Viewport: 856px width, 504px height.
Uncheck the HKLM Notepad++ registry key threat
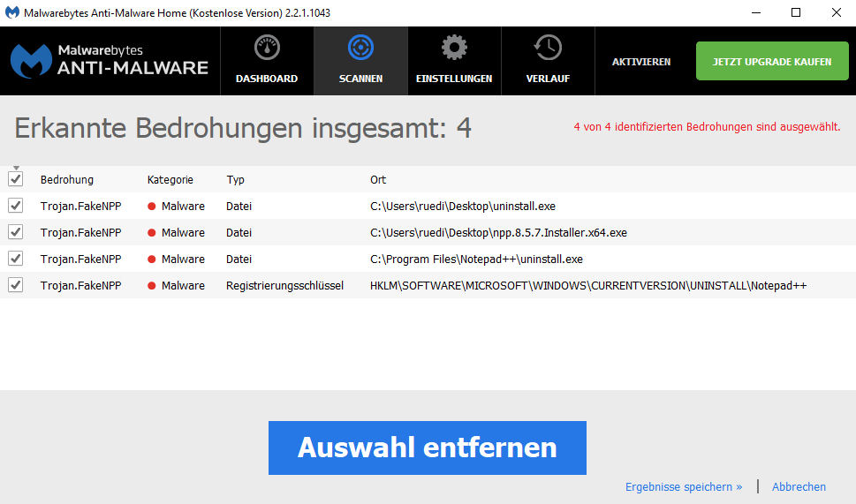coord(15,285)
